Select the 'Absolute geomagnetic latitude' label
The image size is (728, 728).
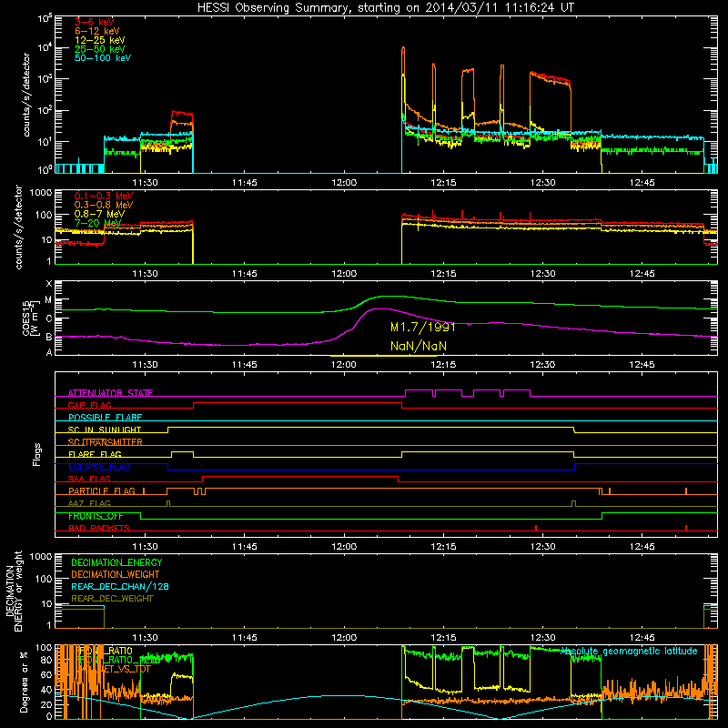point(629,651)
